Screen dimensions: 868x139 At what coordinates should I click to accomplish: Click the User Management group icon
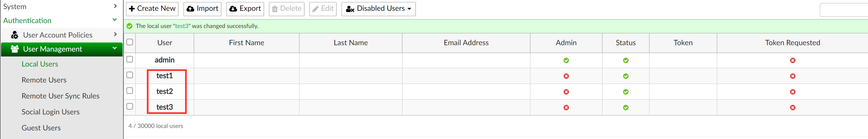coord(14,49)
